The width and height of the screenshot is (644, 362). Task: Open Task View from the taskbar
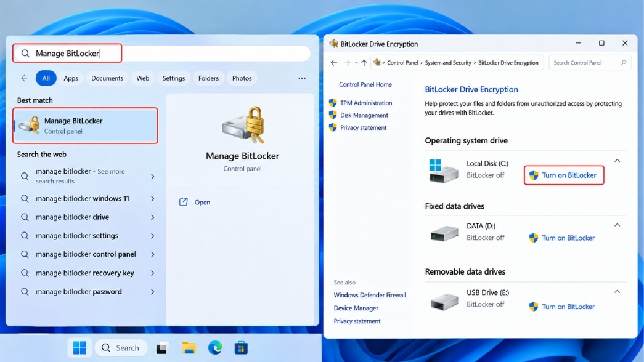click(x=162, y=348)
